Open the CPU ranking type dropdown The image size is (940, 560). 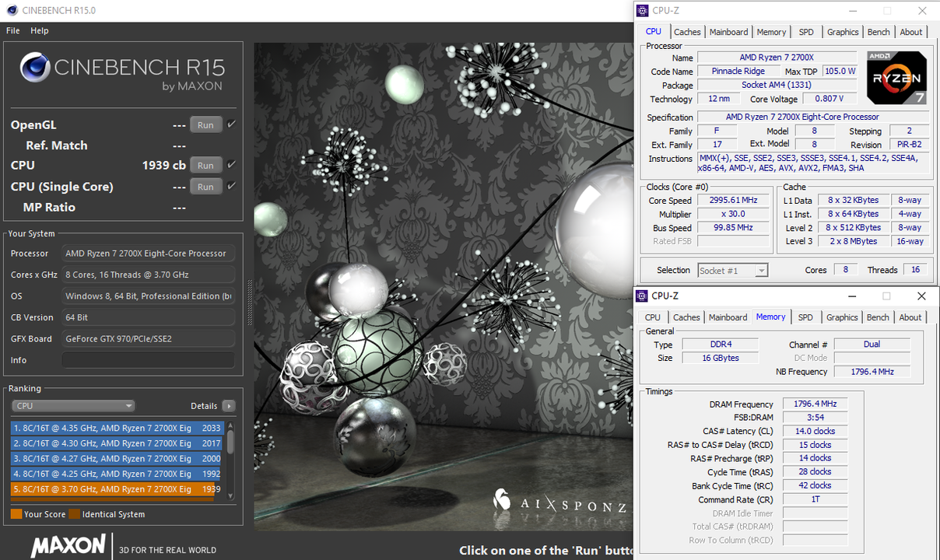[x=73, y=406]
